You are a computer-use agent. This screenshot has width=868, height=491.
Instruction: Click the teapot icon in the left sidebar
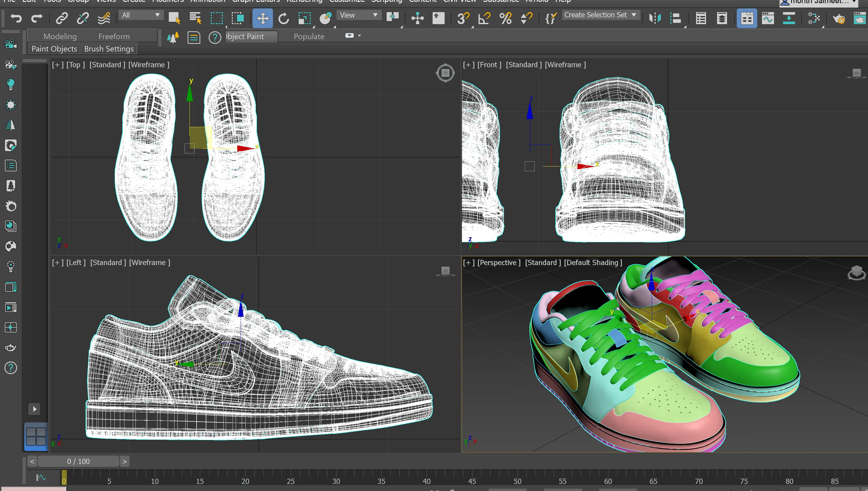11,348
